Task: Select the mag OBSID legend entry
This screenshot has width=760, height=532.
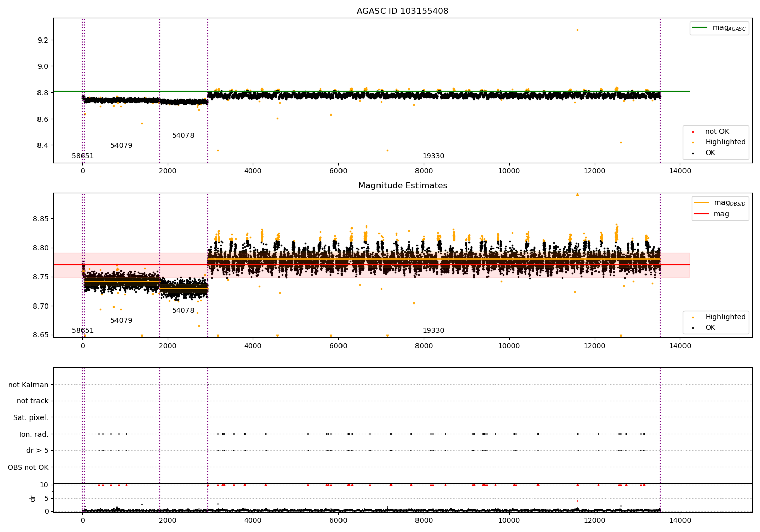Action: point(720,203)
